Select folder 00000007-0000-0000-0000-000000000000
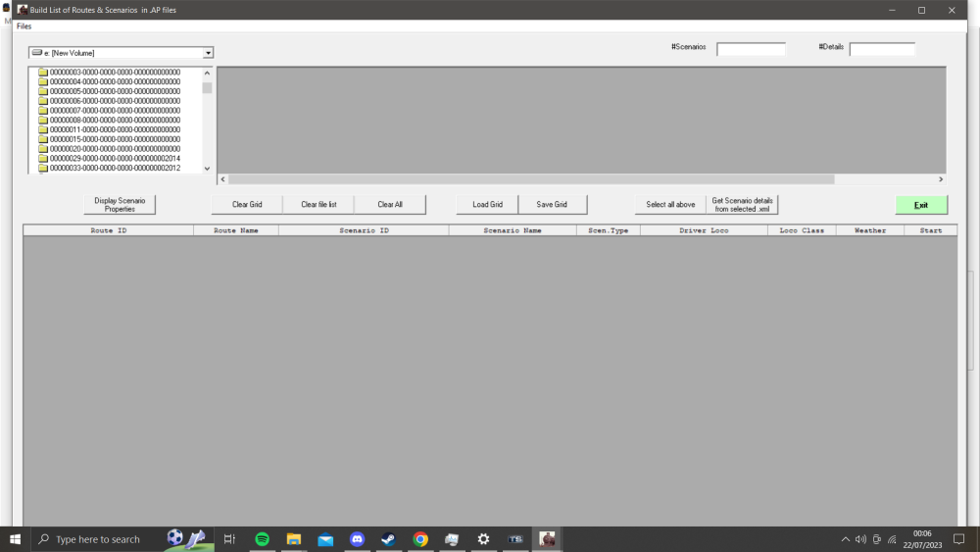 click(115, 111)
